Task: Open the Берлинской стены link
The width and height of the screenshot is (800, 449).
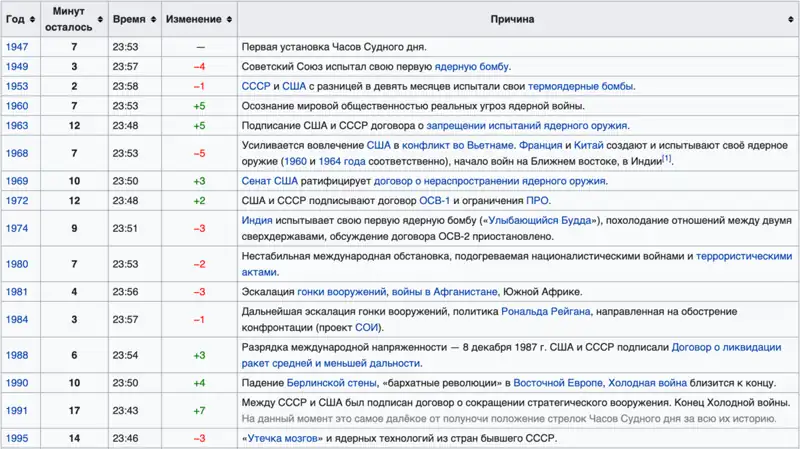Action: pos(332,383)
